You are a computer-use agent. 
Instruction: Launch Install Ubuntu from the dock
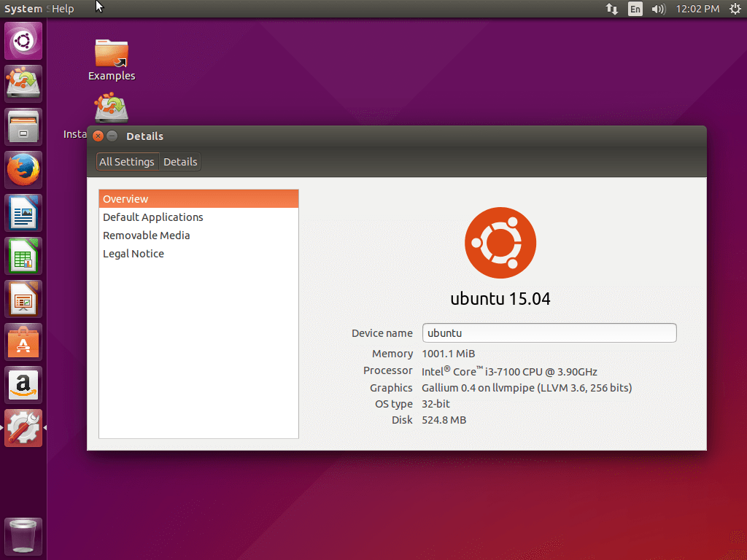(x=23, y=83)
